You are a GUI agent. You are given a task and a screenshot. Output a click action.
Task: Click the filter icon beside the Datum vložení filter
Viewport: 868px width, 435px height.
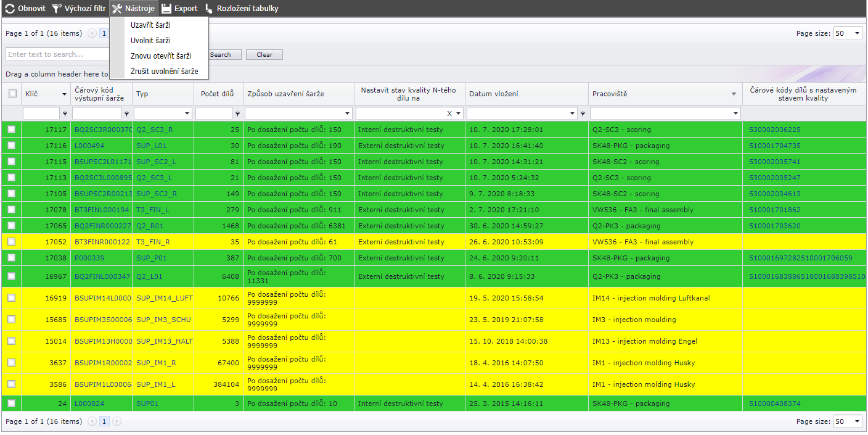click(x=583, y=114)
